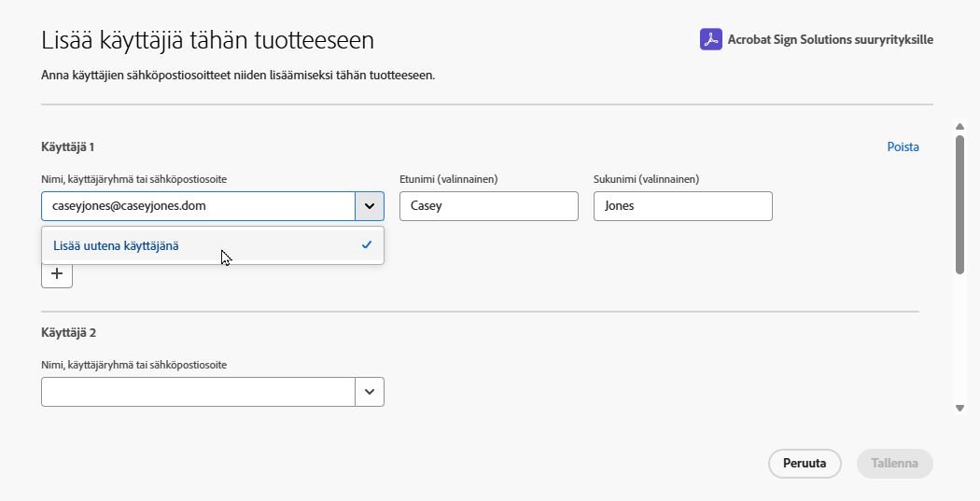Click the checkmark beside Lisää uutena käyttäjänä
This screenshot has height=501, width=980.
click(367, 245)
